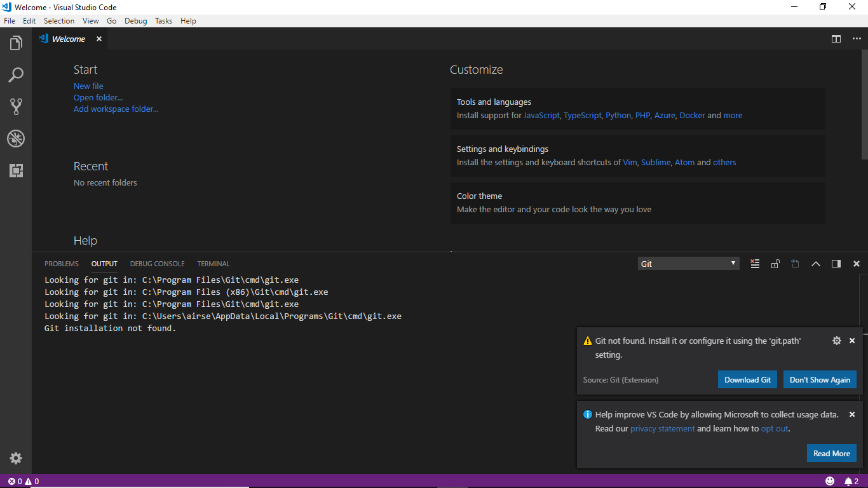This screenshot has width=868, height=488.
Task: Close the Welcome tab
Action: (99, 39)
